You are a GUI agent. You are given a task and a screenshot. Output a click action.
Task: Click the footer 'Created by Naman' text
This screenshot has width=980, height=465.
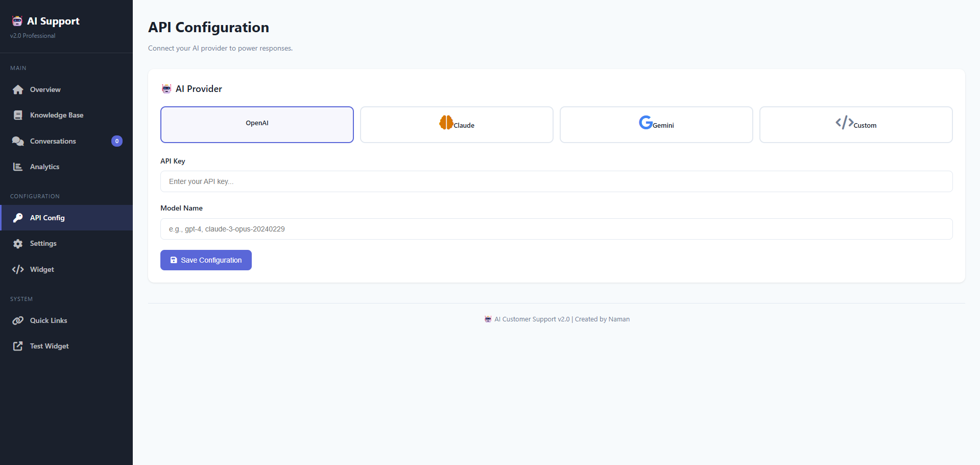click(602, 319)
